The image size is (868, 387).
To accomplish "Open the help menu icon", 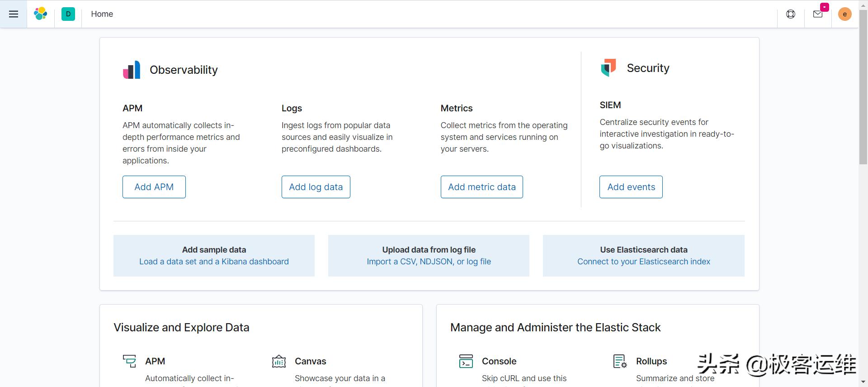I will click(x=791, y=14).
